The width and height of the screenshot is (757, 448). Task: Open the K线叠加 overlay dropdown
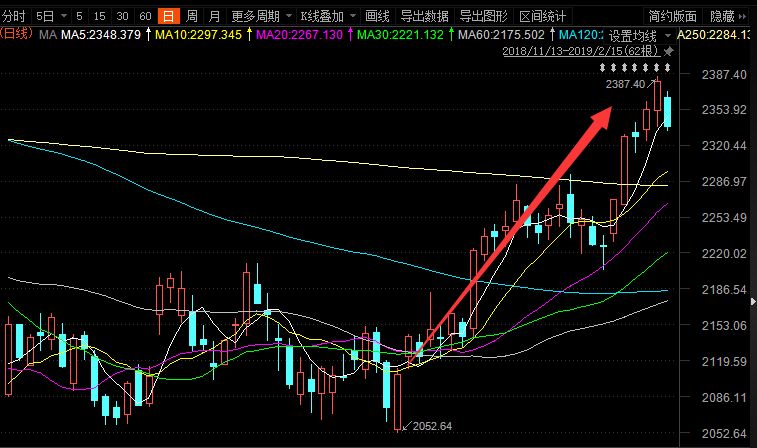tap(328, 16)
